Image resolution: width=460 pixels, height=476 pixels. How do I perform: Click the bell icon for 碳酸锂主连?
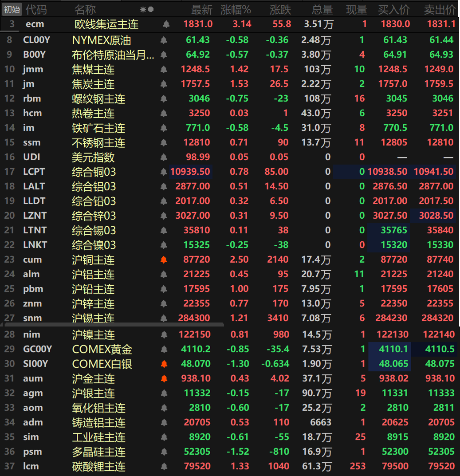[x=164, y=467]
